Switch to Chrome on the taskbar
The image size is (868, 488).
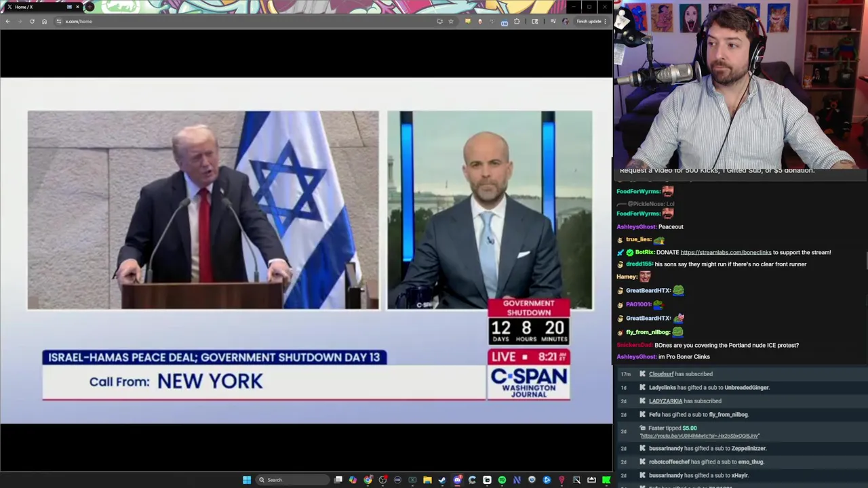pyautogui.click(x=368, y=480)
